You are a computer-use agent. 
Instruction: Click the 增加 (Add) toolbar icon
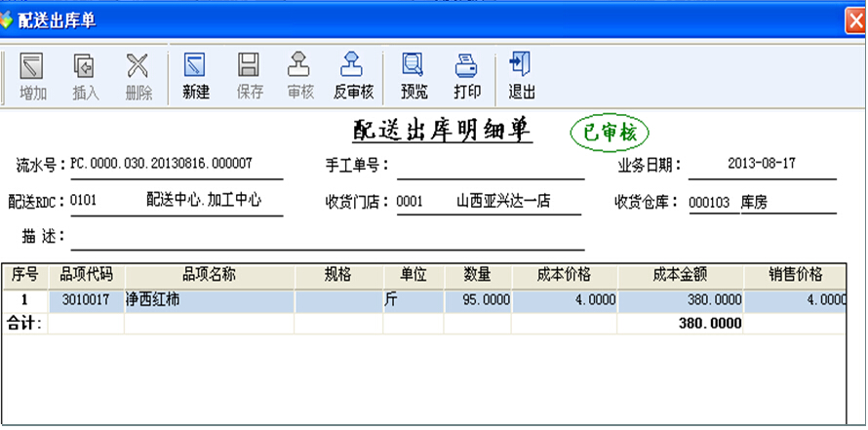pyautogui.click(x=33, y=77)
